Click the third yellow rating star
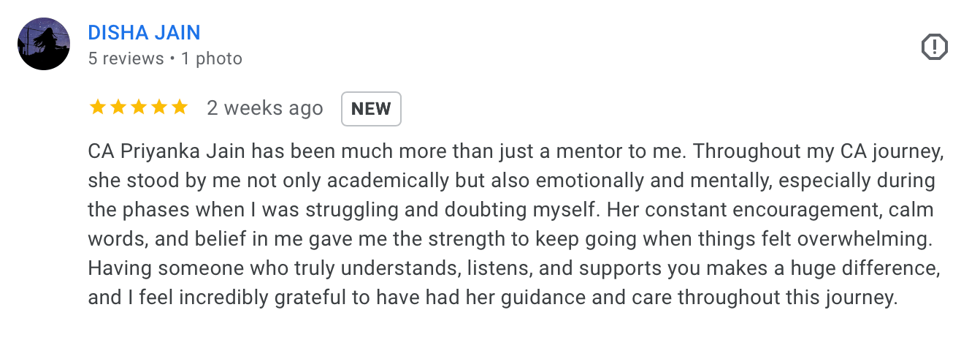This screenshot has height=348, width=980. point(138,108)
